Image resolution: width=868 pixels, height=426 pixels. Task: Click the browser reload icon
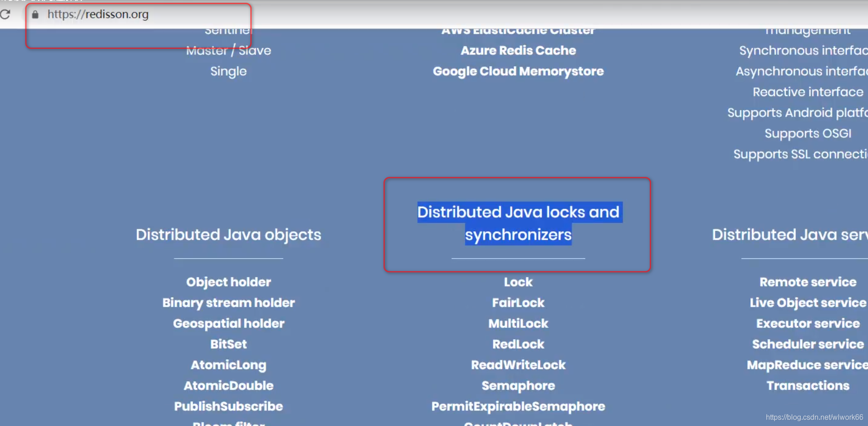click(x=5, y=14)
